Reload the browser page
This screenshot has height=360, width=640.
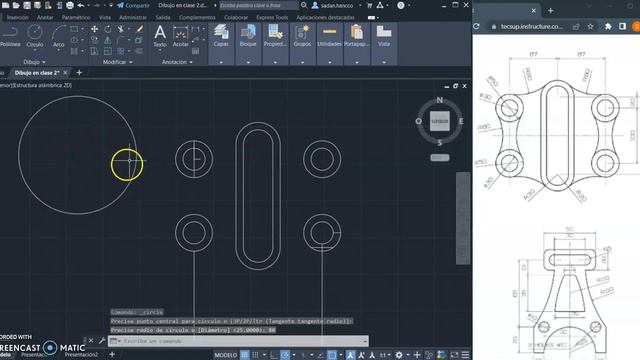point(476,27)
